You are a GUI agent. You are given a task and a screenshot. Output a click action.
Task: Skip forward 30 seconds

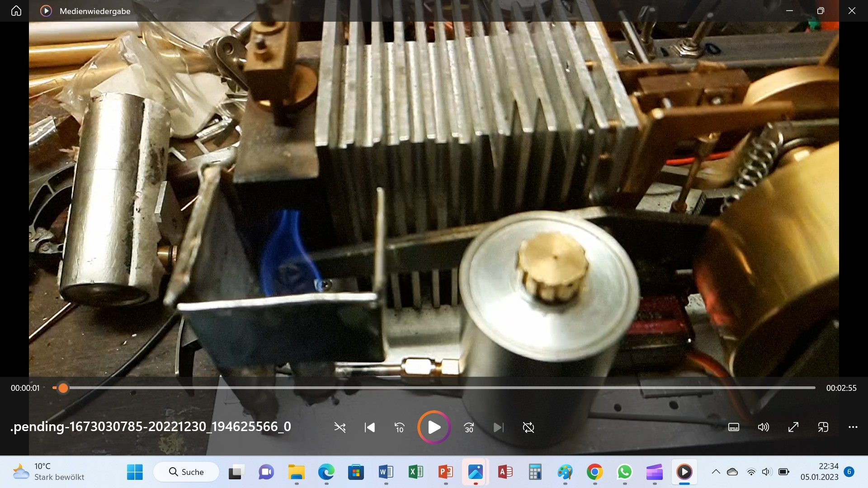tap(469, 427)
